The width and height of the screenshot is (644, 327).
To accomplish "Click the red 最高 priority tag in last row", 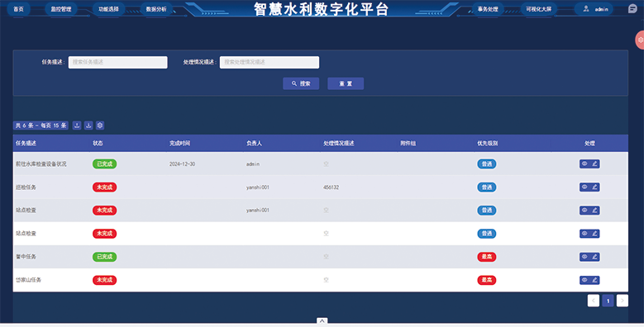I will point(487,280).
